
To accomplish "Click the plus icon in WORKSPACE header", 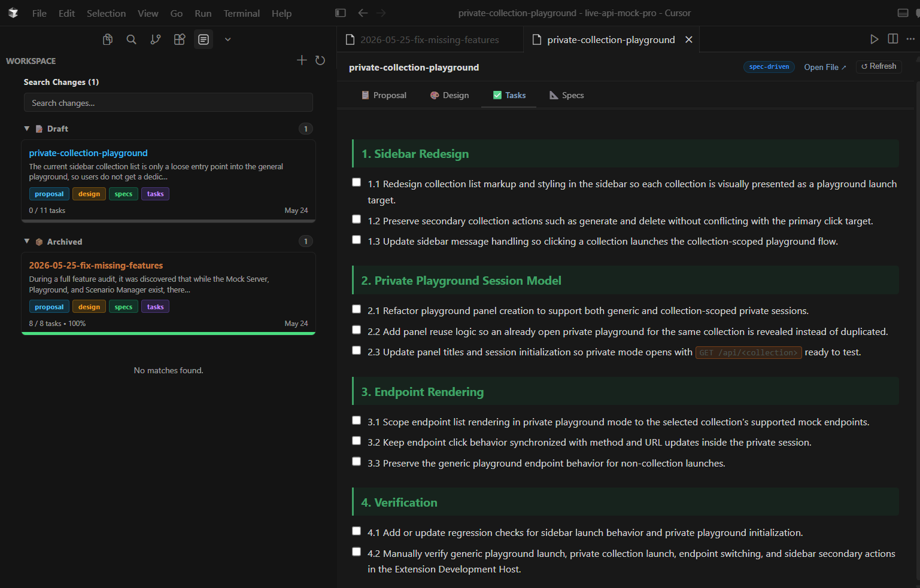I will click(302, 60).
